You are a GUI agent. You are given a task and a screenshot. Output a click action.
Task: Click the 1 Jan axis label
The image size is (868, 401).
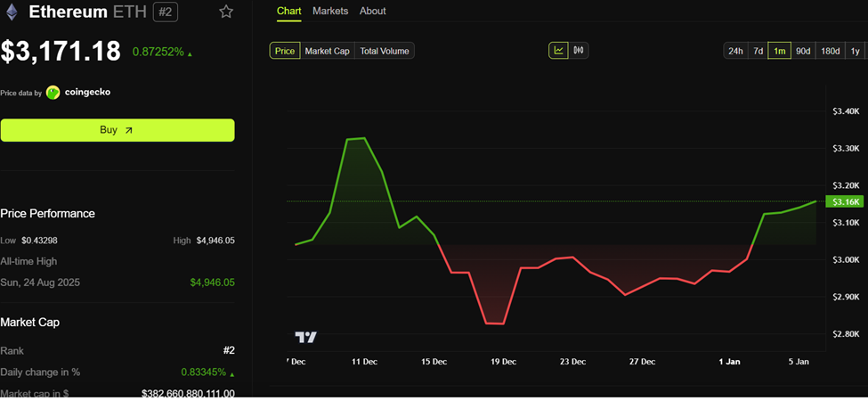point(730,362)
